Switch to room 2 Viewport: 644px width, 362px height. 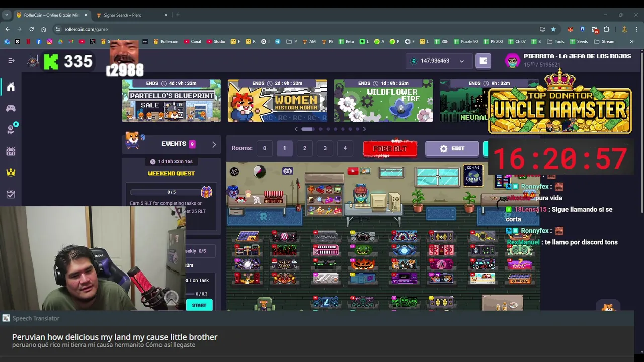click(x=304, y=148)
